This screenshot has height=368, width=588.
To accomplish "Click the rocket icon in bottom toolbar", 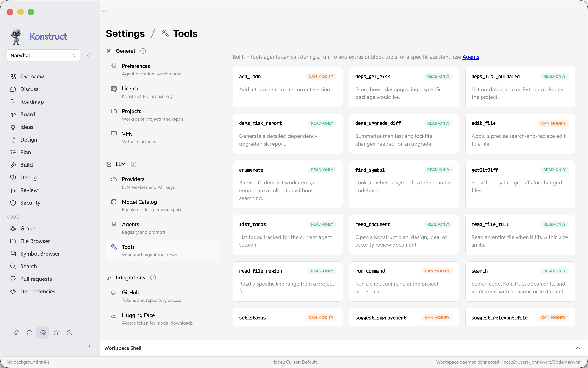I will [16, 333].
